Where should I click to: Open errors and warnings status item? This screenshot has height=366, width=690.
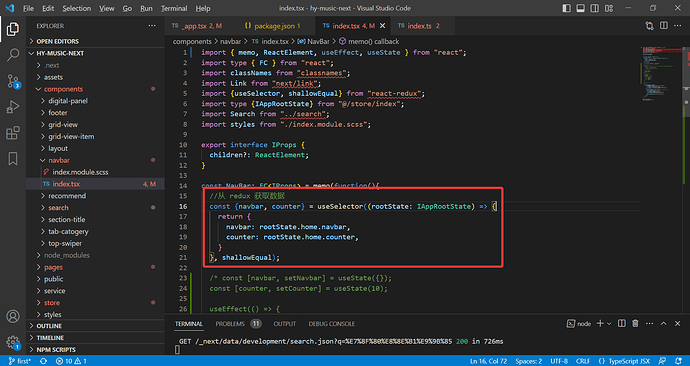point(71,361)
